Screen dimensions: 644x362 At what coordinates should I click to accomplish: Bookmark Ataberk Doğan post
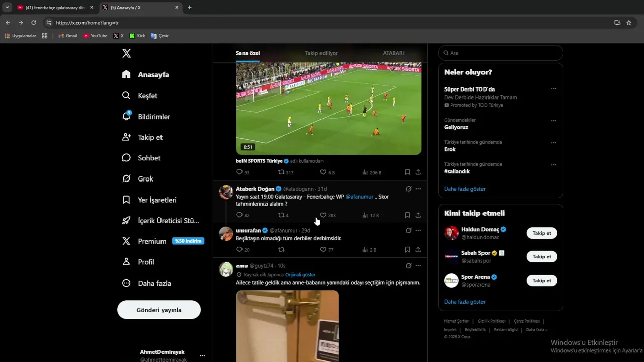[x=407, y=215]
